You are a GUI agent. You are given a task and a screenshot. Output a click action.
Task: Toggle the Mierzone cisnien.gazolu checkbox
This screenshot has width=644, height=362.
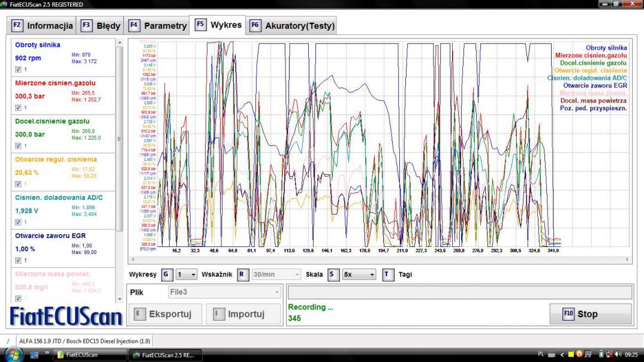(x=18, y=108)
